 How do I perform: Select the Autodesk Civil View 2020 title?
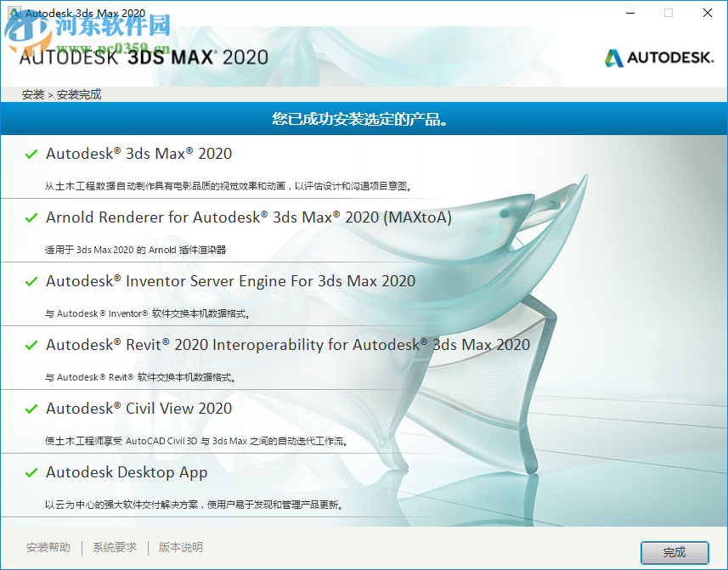[x=139, y=409]
